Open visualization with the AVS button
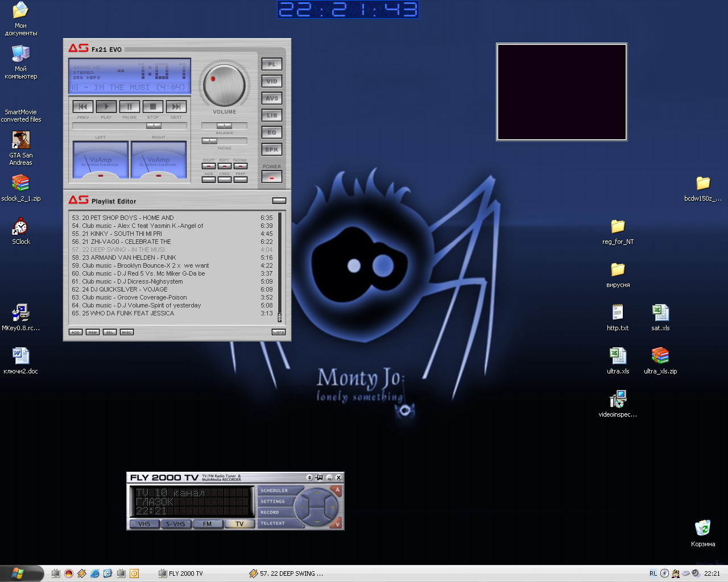 [x=272, y=98]
